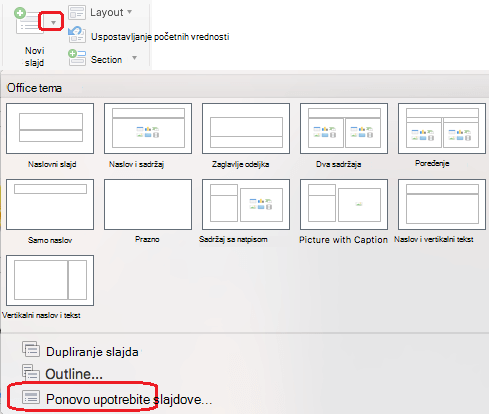489x414 pixels.
Task: Open the Novi slajd dropdown arrow
Action: [x=53, y=23]
